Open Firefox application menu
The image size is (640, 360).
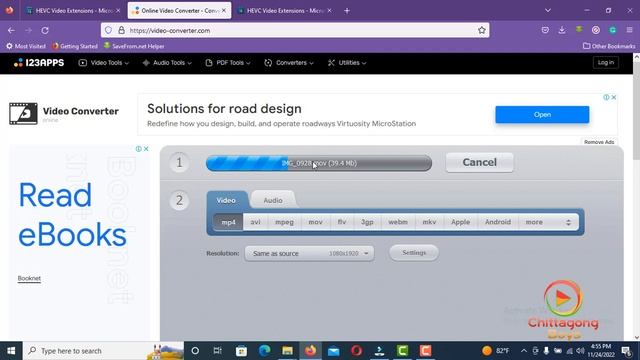[x=629, y=30]
